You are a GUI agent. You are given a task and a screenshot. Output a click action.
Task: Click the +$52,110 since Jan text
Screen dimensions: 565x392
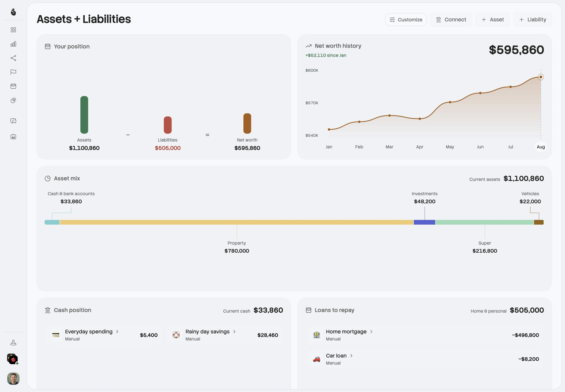tap(326, 55)
